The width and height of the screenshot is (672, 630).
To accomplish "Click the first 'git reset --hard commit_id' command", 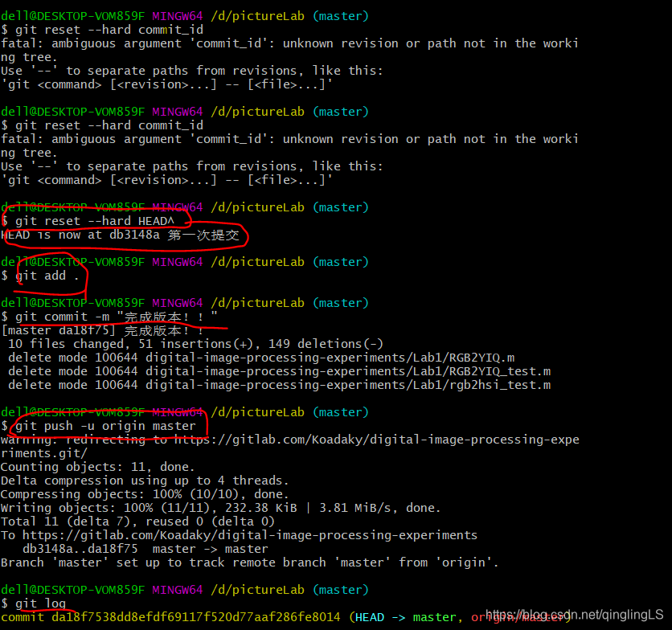I will click(102, 30).
